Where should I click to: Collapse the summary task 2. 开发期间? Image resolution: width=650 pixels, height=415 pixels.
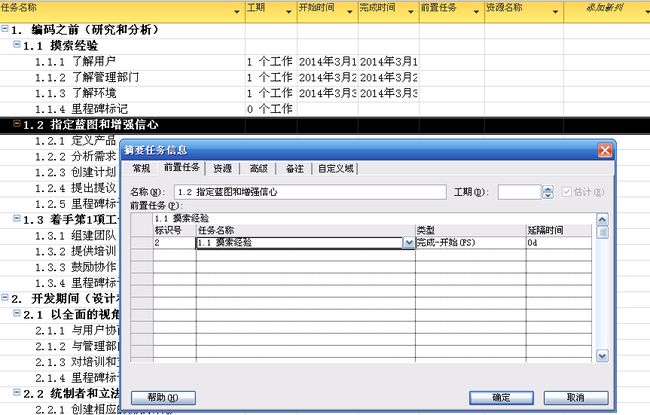click(5, 297)
